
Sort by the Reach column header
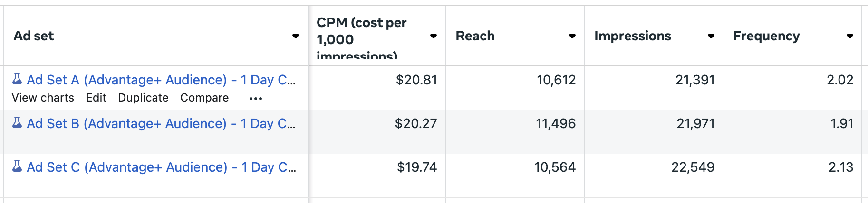pyautogui.click(x=475, y=36)
